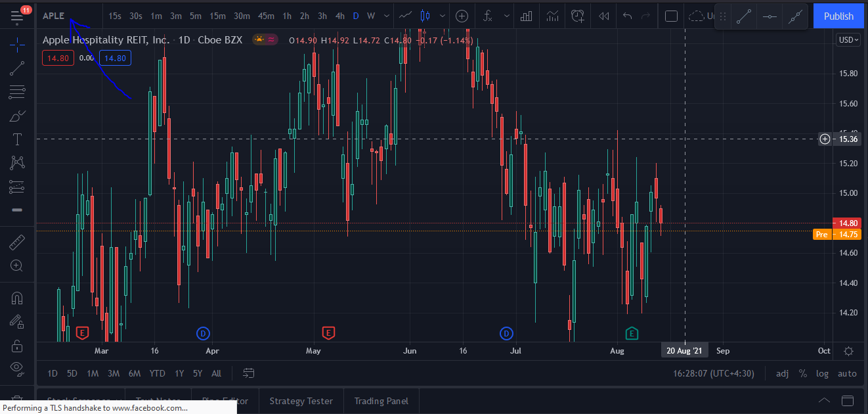868x414 pixels.
Task: Select the W weekly timeframe
Action: [371, 16]
